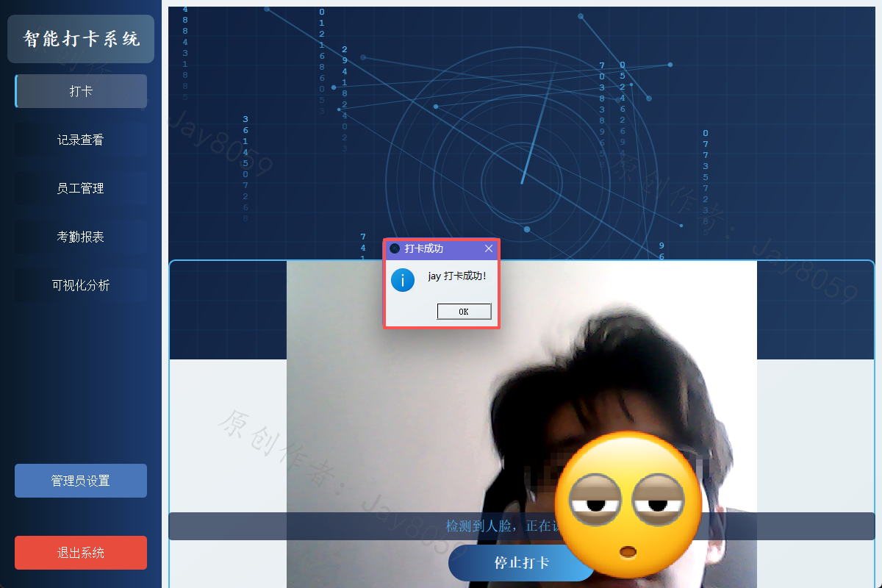Select the 打卡 sidebar item
The image size is (882, 588).
tap(81, 91)
